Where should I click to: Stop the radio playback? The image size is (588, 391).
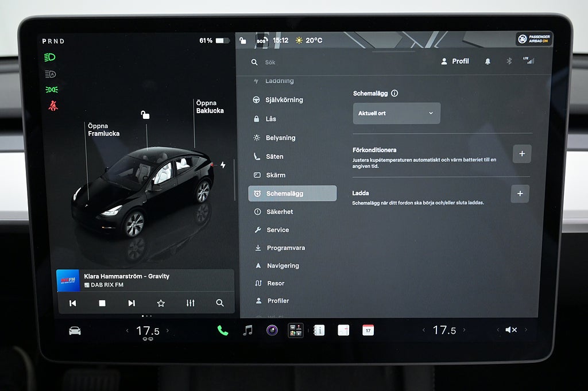click(102, 303)
